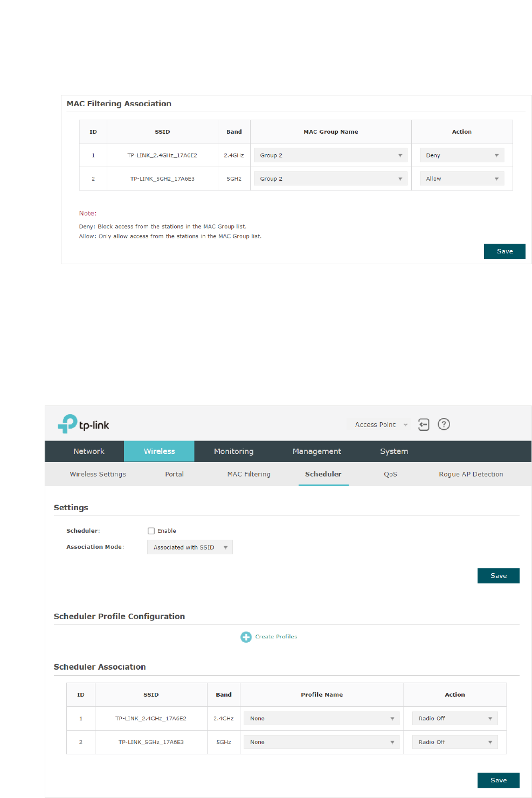Click the logout icon in header
Image resolution: width=532 pixels, height=798 pixels.
coord(424,425)
